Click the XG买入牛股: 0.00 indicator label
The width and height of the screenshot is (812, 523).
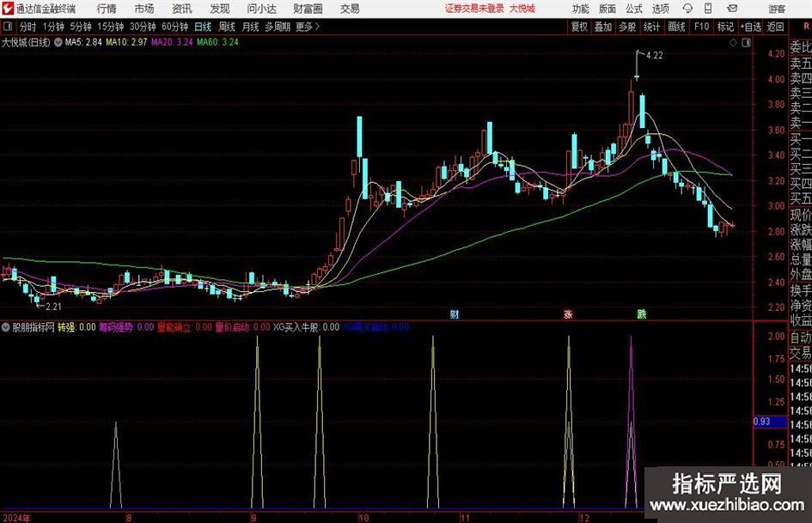306,327
